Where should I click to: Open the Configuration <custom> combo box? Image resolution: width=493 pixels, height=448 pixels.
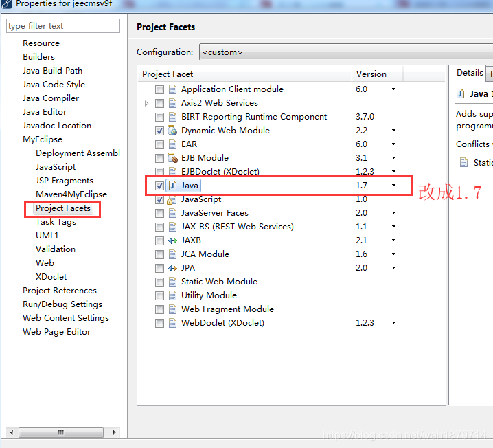click(x=346, y=52)
